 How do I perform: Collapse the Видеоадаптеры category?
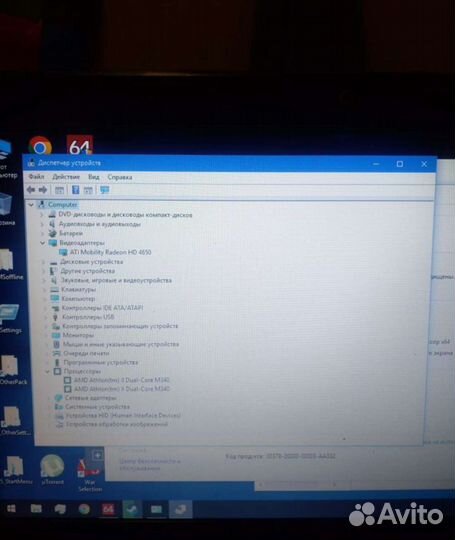pyautogui.click(x=42, y=243)
